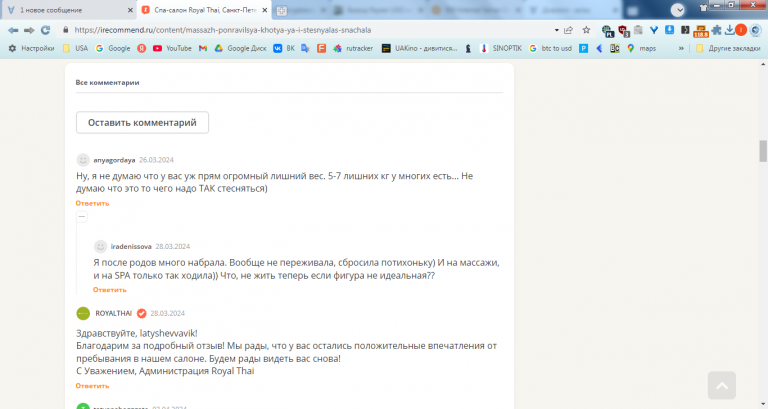768x409 pixels.
Task: Open the Другие закладки folder
Action: (x=728, y=48)
